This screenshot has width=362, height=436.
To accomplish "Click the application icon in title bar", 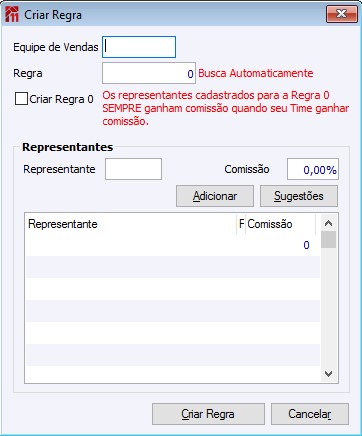I will pos(12,15).
